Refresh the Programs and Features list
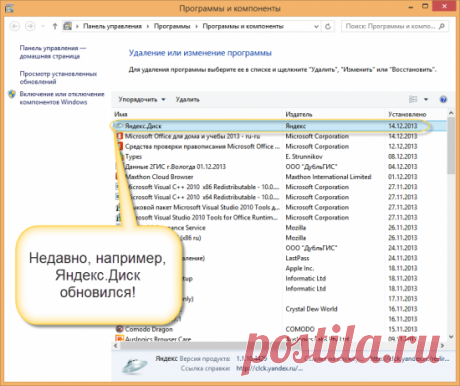 (x=328, y=26)
